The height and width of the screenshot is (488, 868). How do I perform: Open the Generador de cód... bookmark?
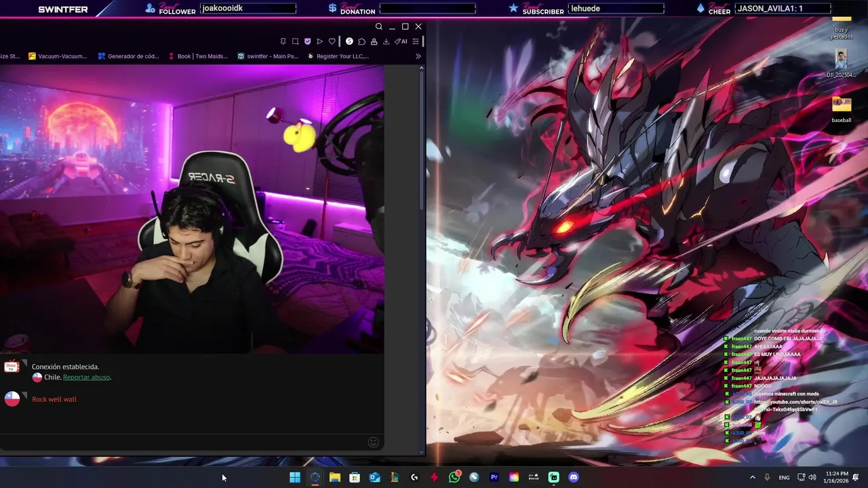coord(128,56)
